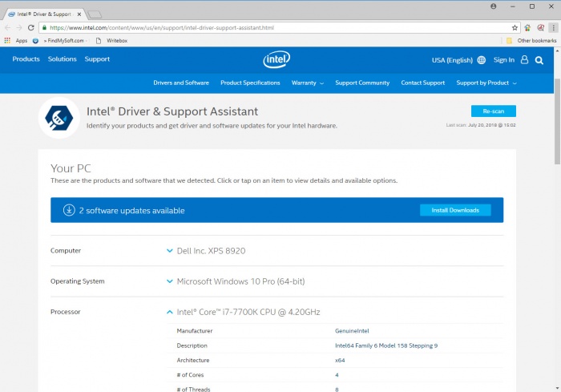This screenshot has width=561, height=392.
Task: Close the Intel Driver & Support tab
Action: point(79,14)
